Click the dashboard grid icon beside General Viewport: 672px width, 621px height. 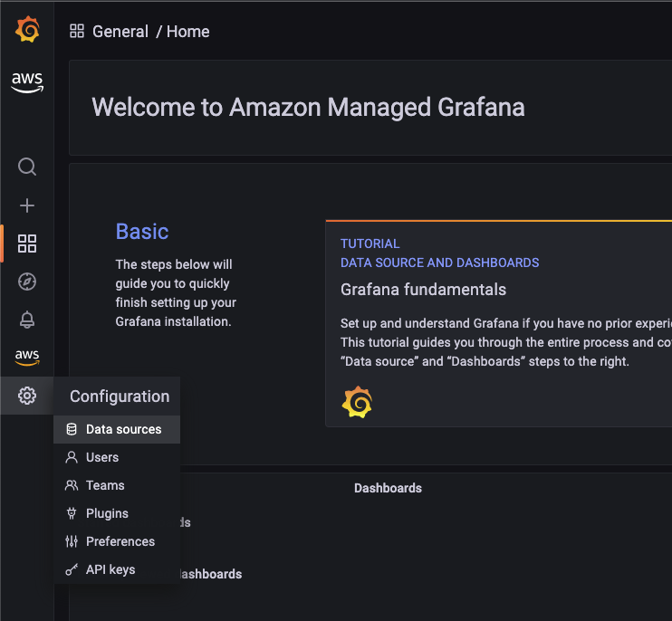[x=77, y=32]
